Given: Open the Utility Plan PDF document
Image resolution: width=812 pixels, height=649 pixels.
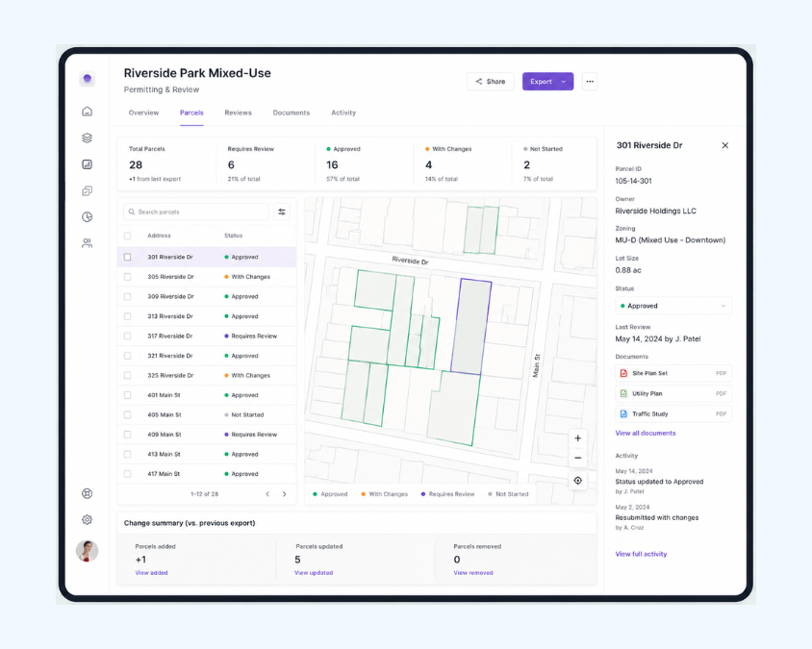Looking at the screenshot, I should pyautogui.click(x=673, y=393).
